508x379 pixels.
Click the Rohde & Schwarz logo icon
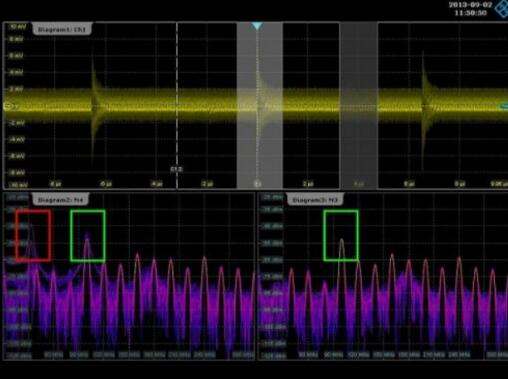tap(501, 9)
